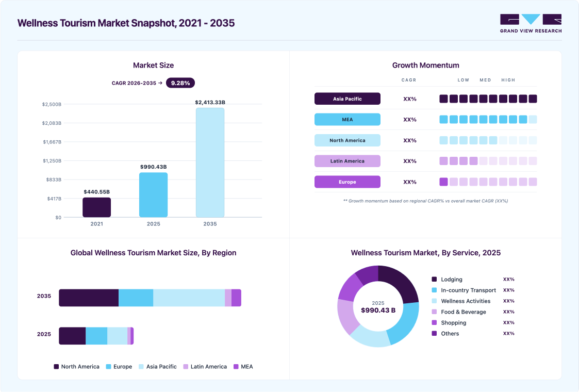Image resolution: width=579 pixels, height=392 pixels.
Task: Click the Growth Momentum heading
Action: pyautogui.click(x=426, y=66)
